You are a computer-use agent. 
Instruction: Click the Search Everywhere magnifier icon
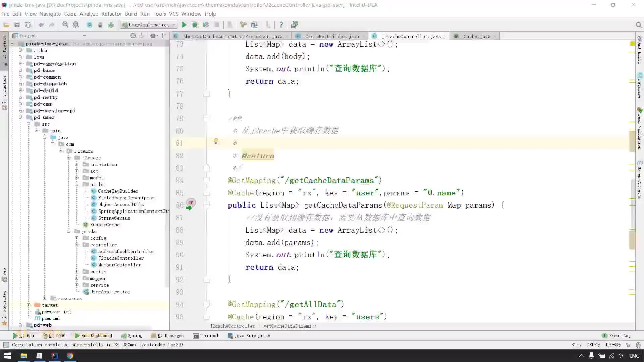(x=638, y=25)
